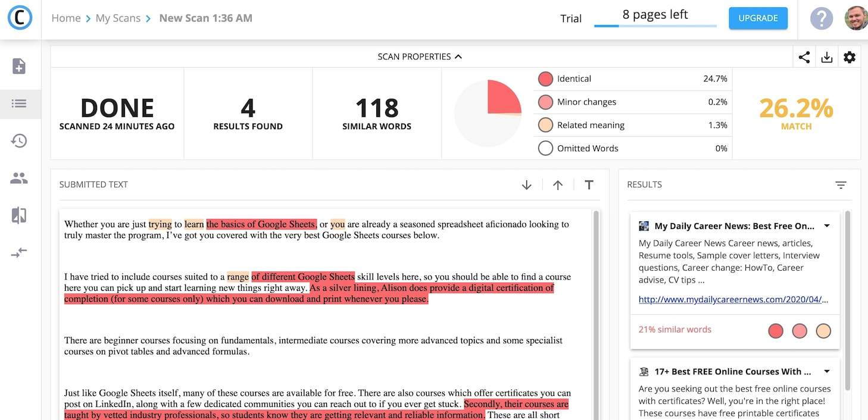Share the scan report
This screenshot has height=420, width=868.
point(804,57)
